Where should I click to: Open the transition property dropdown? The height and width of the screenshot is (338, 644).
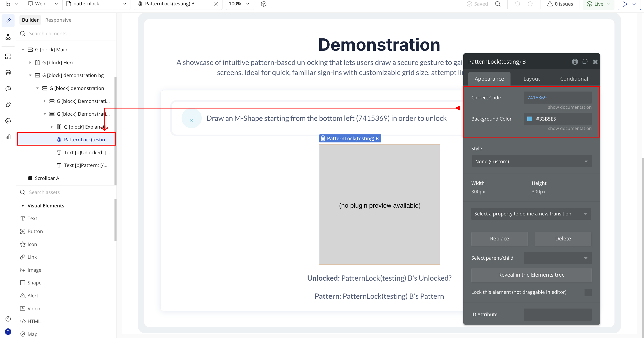point(531,214)
